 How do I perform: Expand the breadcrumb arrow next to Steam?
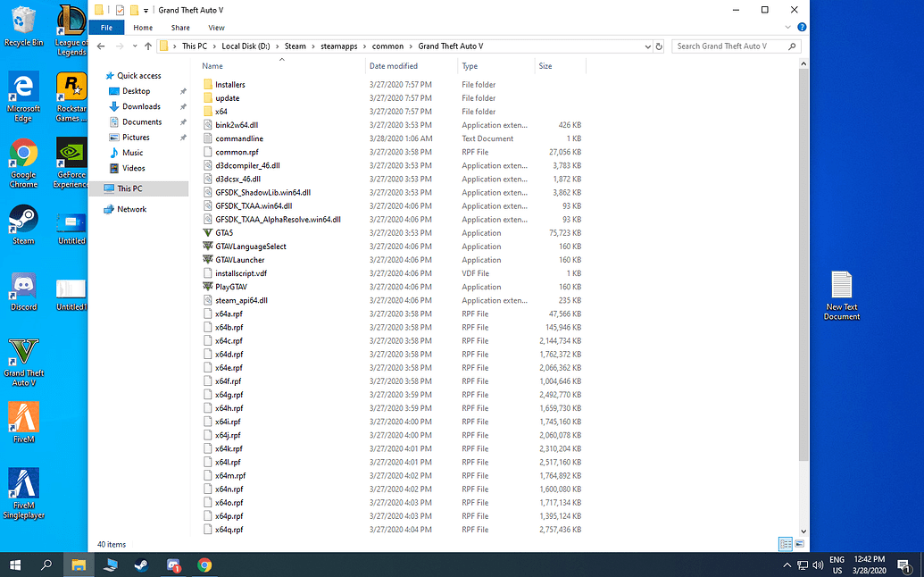314,46
